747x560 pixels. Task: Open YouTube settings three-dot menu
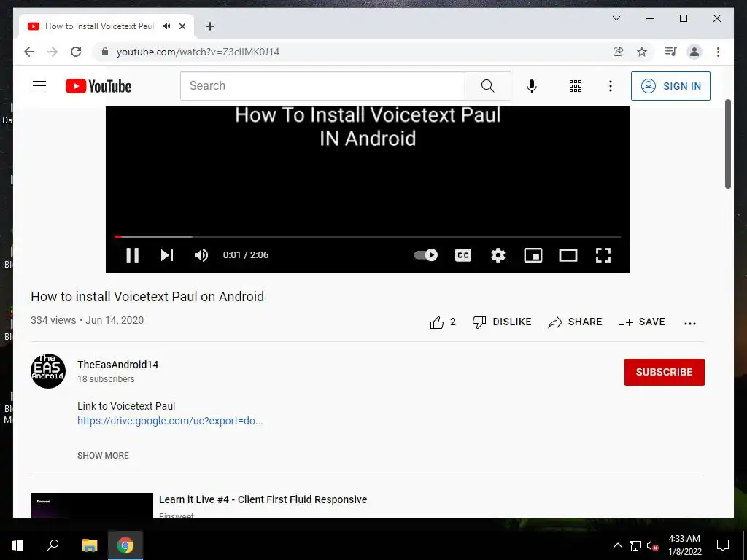click(x=611, y=86)
